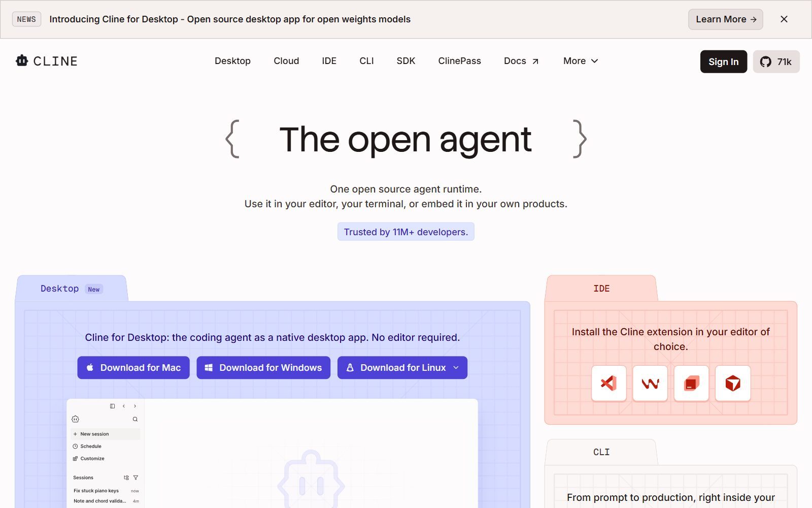Screen dimensions: 812x508
Task: Click the CLINE wordmark text
Action: point(55,61)
